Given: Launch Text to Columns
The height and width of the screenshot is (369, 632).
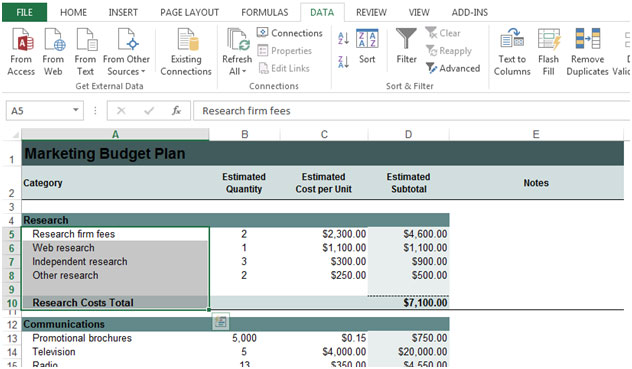Looking at the screenshot, I should [512, 52].
